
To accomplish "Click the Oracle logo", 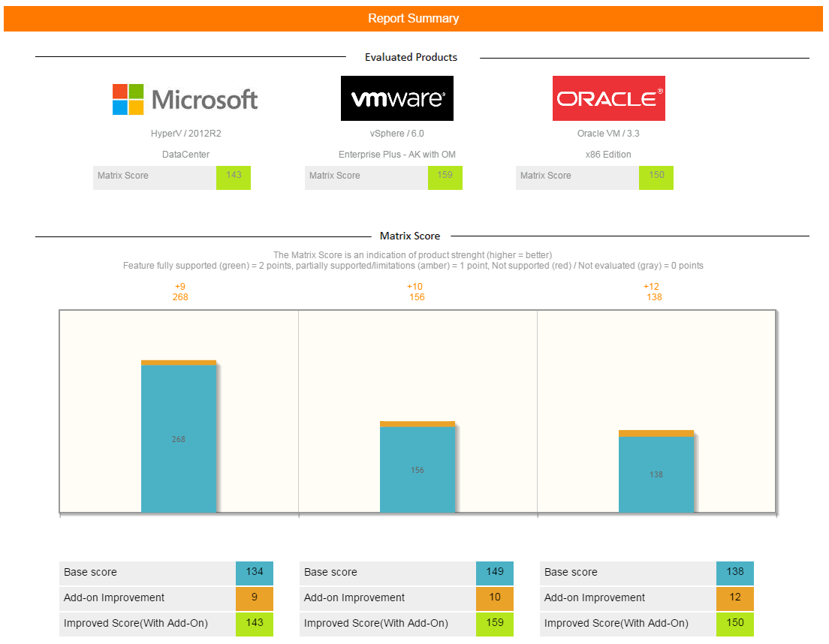I will (x=609, y=98).
